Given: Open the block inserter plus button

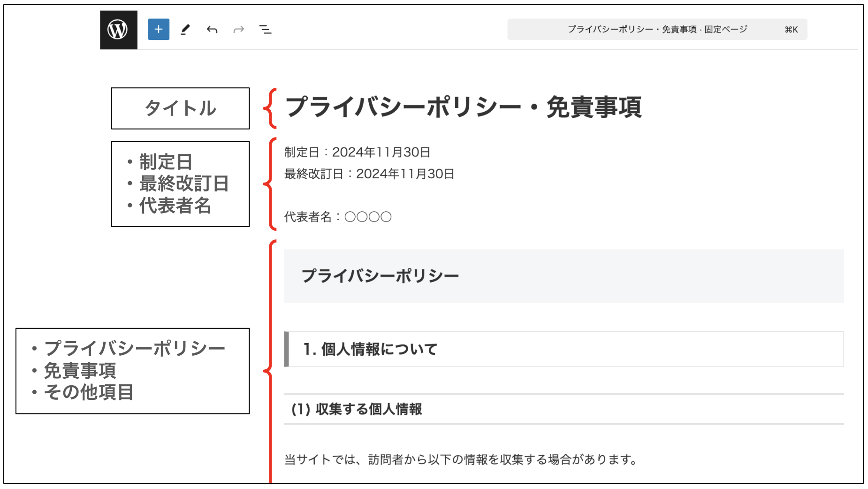Looking at the screenshot, I should click(x=159, y=29).
